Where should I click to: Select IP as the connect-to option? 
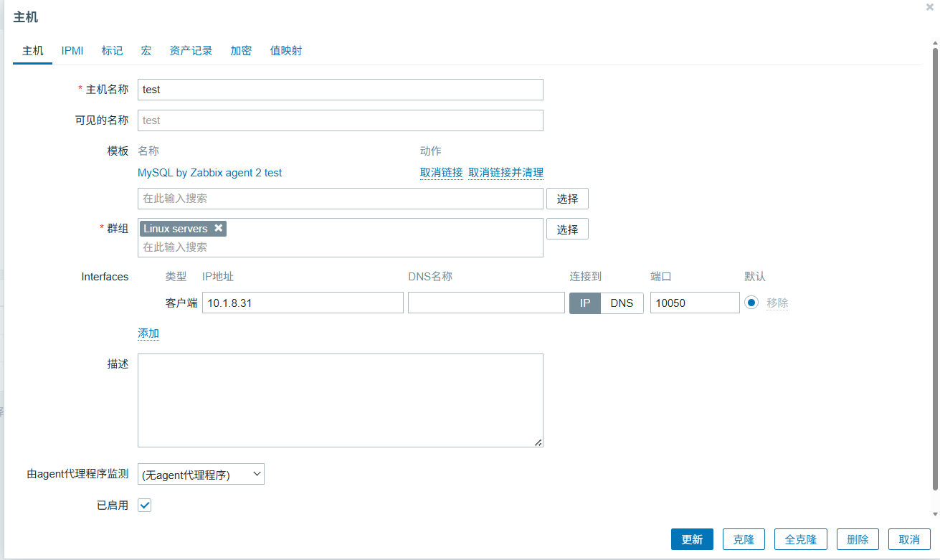(x=585, y=303)
